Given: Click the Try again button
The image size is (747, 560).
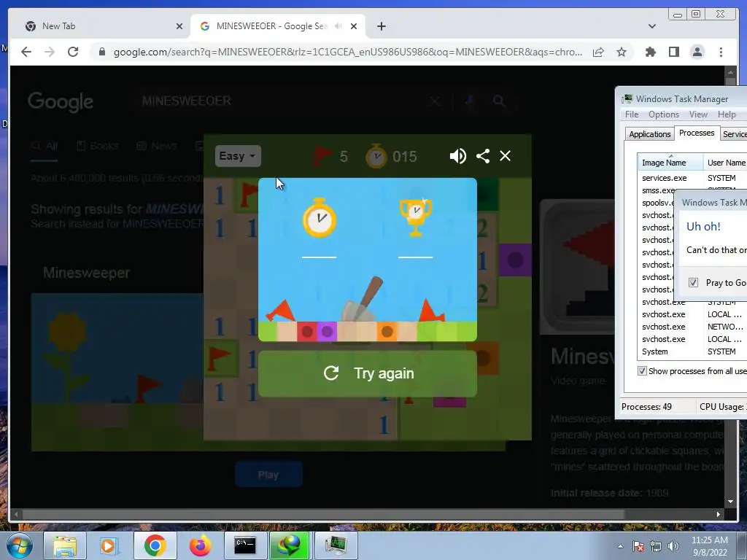Looking at the screenshot, I should (368, 373).
